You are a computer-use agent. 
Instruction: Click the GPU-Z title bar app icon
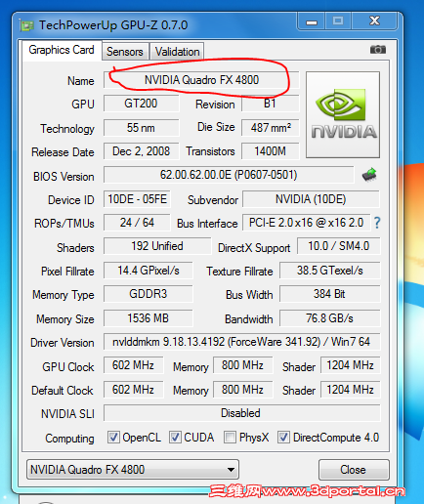[x=26, y=25]
